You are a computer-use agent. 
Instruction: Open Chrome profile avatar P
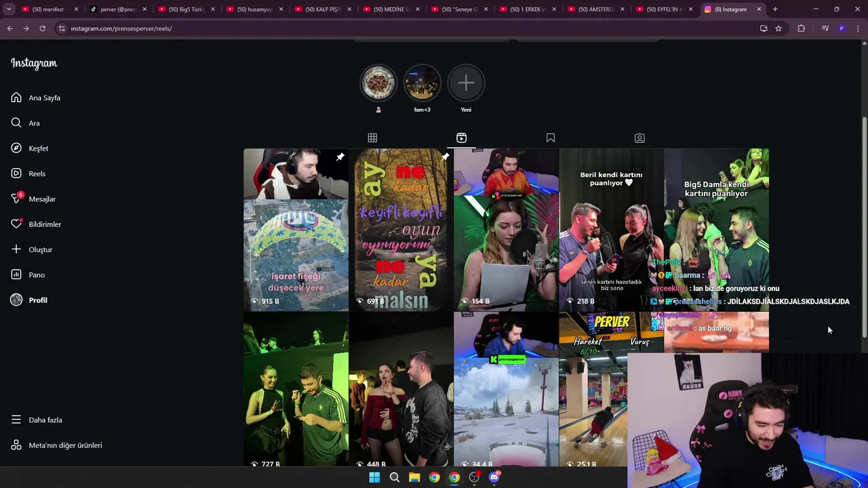click(x=842, y=28)
